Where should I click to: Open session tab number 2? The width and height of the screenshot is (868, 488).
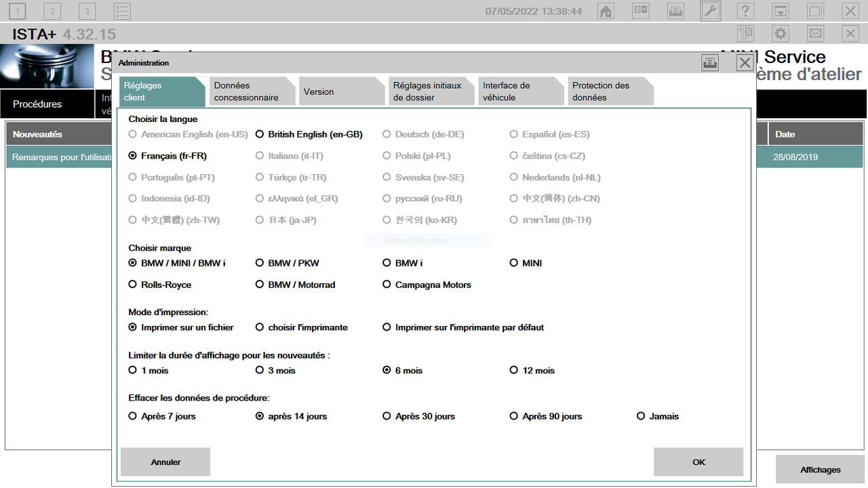click(52, 11)
